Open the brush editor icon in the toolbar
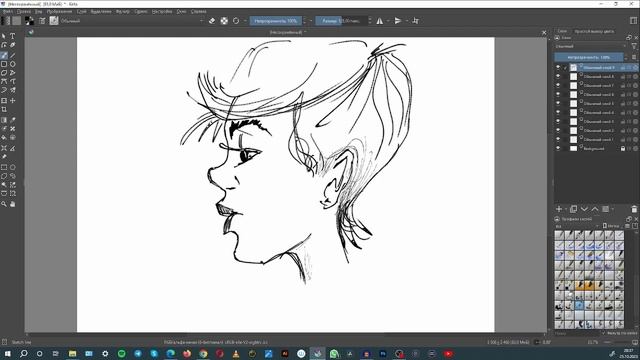Viewport: 640px width, 360px height. click(x=42, y=20)
